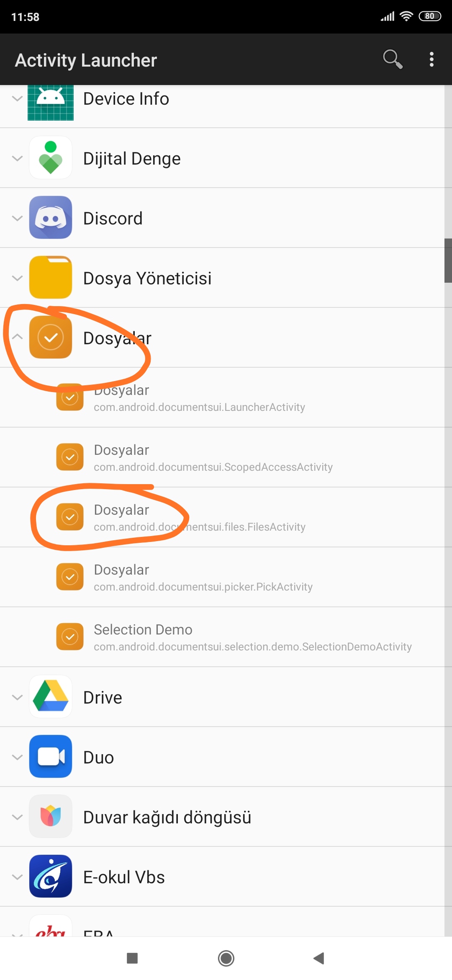Tap the Duo video camera icon

[x=51, y=757]
